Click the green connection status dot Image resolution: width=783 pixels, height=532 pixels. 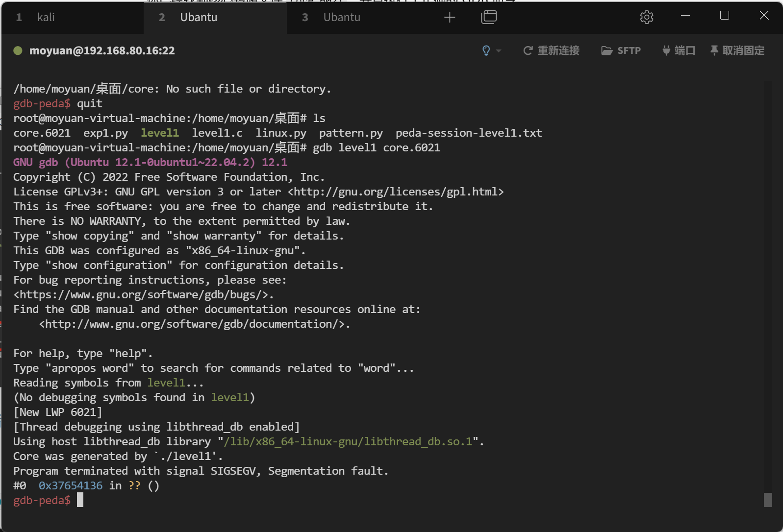pyautogui.click(x=18, y=50)
